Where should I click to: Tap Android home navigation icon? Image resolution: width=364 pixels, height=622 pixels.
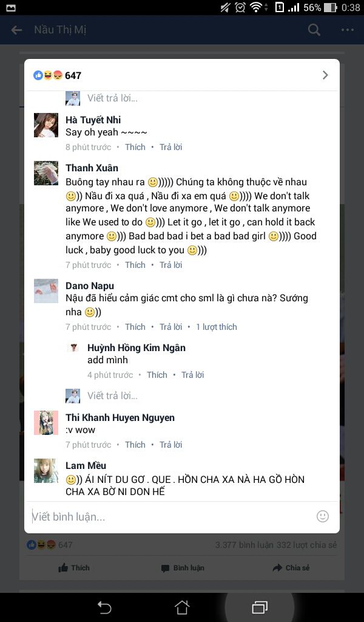tap(182, 607)
